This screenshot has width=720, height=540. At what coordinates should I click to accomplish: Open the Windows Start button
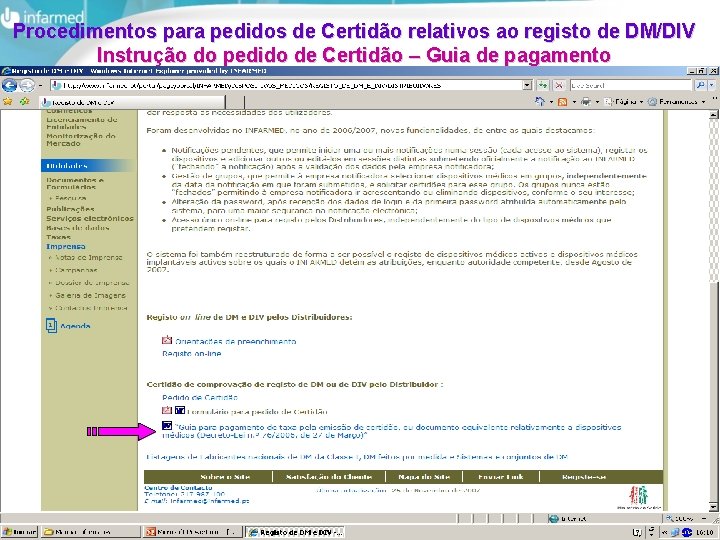click(19, 532)
